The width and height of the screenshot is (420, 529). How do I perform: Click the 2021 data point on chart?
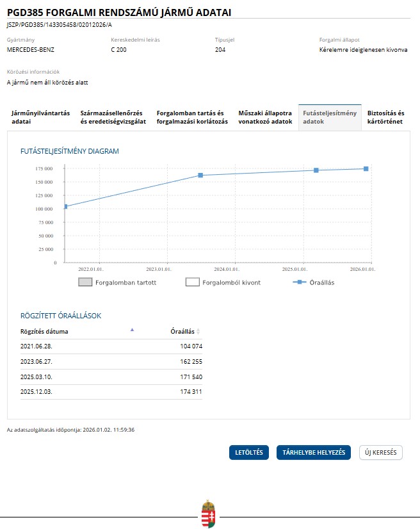point(65,206)
